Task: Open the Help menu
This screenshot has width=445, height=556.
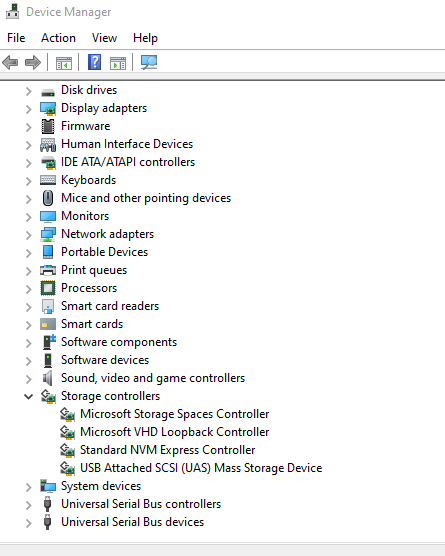Action: (145, 38)
